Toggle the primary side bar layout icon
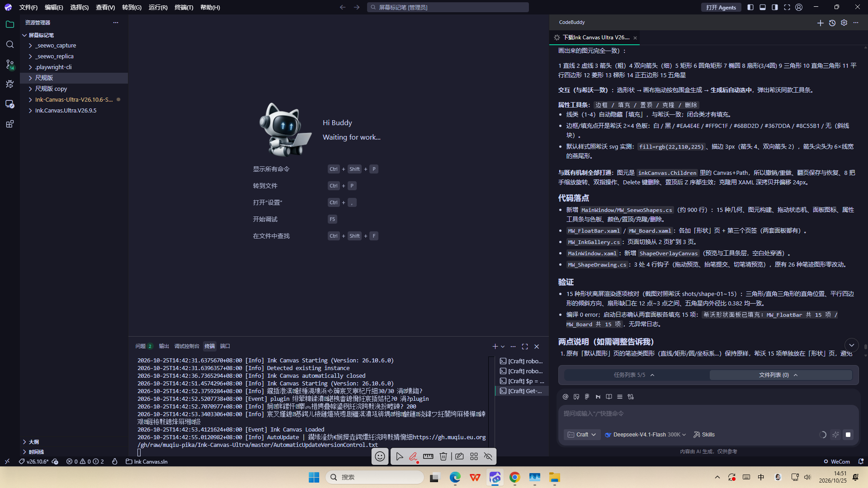Viewport: 868px width, 488px height. pos(750,7)
